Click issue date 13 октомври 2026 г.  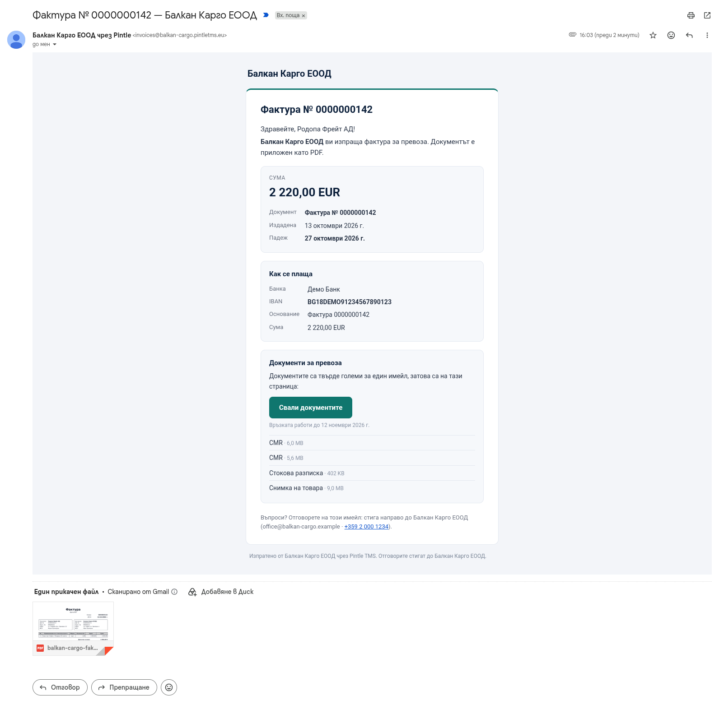334,226
